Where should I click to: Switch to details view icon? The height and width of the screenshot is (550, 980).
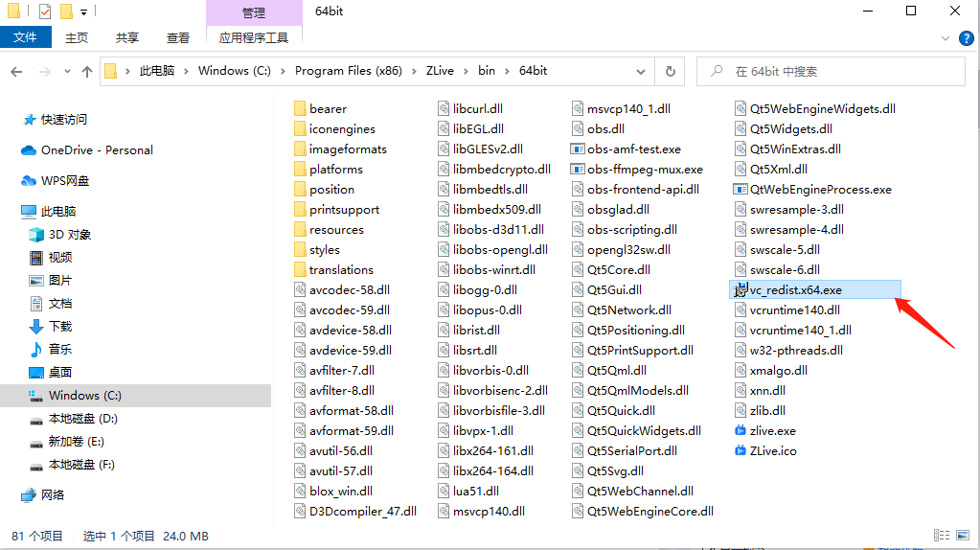pyautogui.click(x=942, y=535)
